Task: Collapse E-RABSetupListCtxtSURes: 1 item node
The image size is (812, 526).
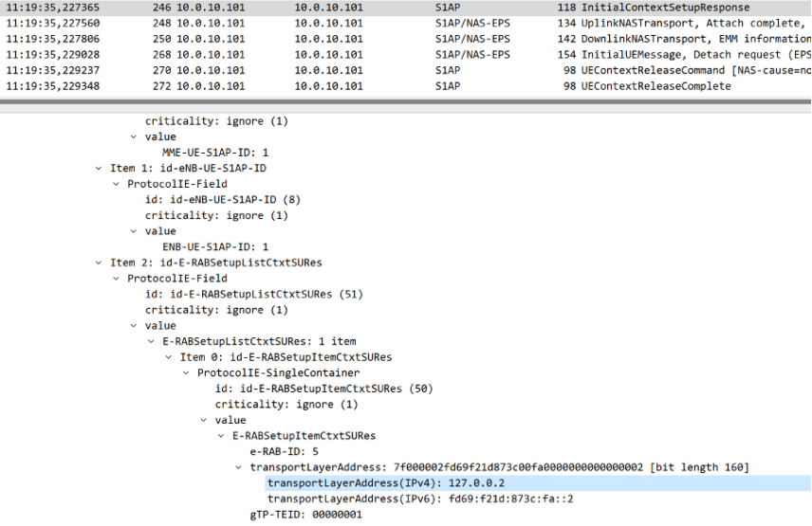Action: coord(152,341)
